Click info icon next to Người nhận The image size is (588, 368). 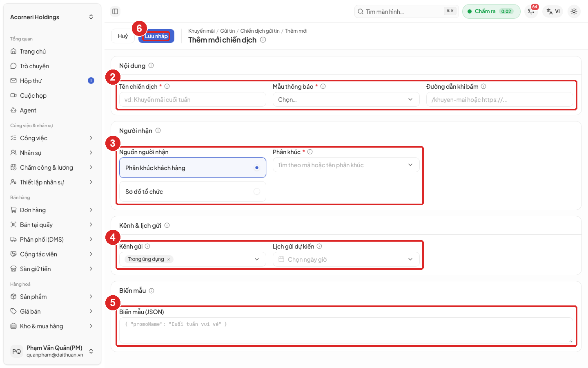[x=158, y=130]
